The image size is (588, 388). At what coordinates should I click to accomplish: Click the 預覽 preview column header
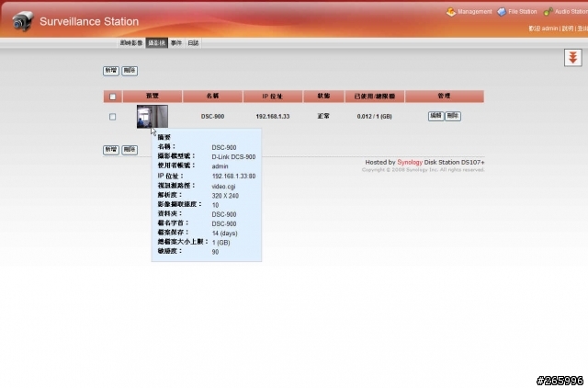coord(153,96)
